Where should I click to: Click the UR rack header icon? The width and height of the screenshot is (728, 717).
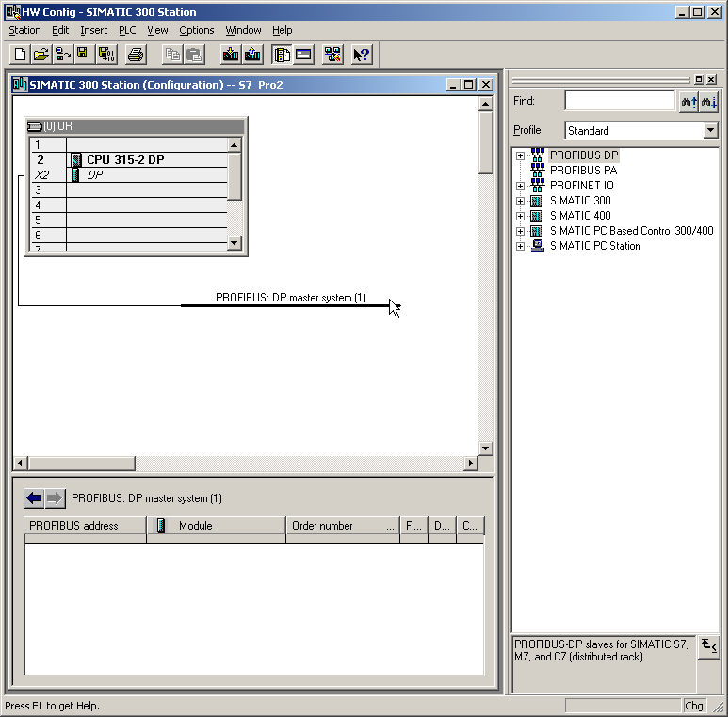point(34,126)
